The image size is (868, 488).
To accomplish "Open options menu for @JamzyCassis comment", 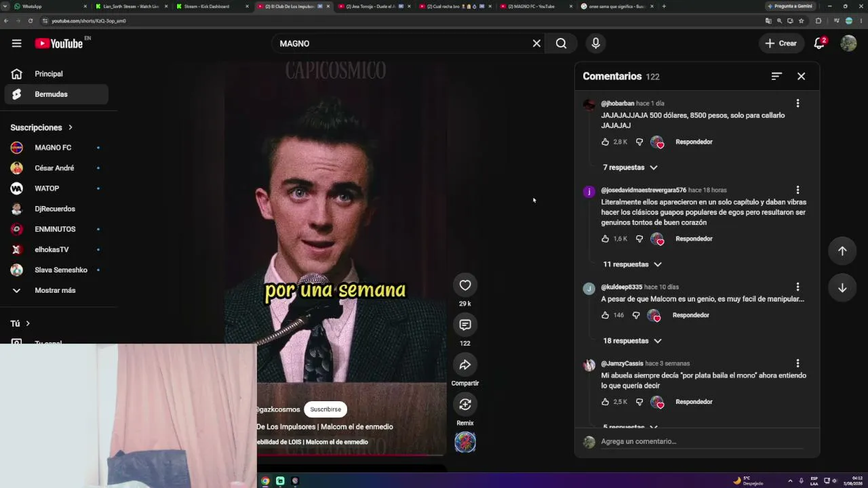I will pyautogui.click(x=797, y=363).
